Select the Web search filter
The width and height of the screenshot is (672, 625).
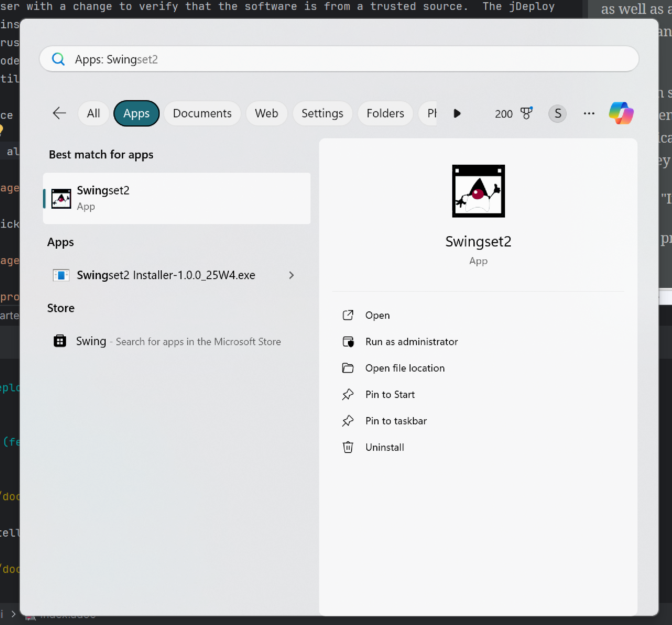[x=266, y=113]
